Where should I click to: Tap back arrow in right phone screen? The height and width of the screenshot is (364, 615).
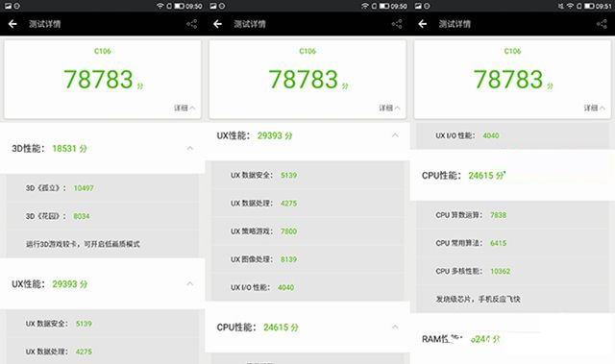click(423, 24)
